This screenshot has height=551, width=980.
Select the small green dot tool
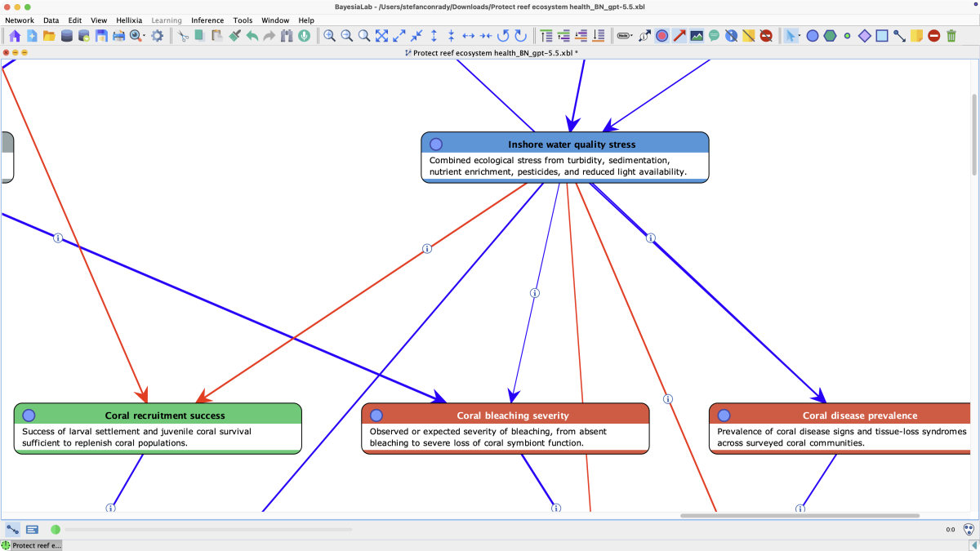pos(847,36)
